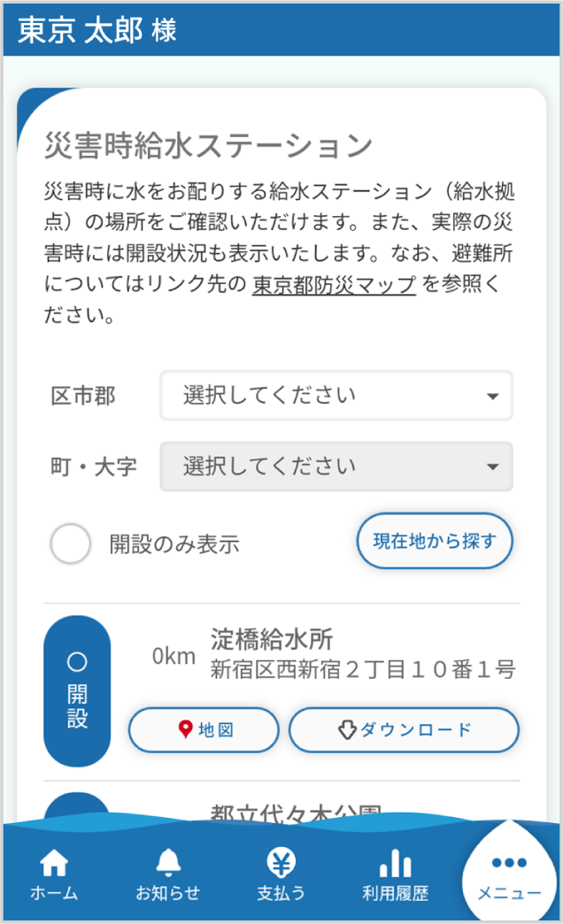Expand the 町・大字 selection list
Viewport: 563px width, 924px height.
tap(336, 466)
